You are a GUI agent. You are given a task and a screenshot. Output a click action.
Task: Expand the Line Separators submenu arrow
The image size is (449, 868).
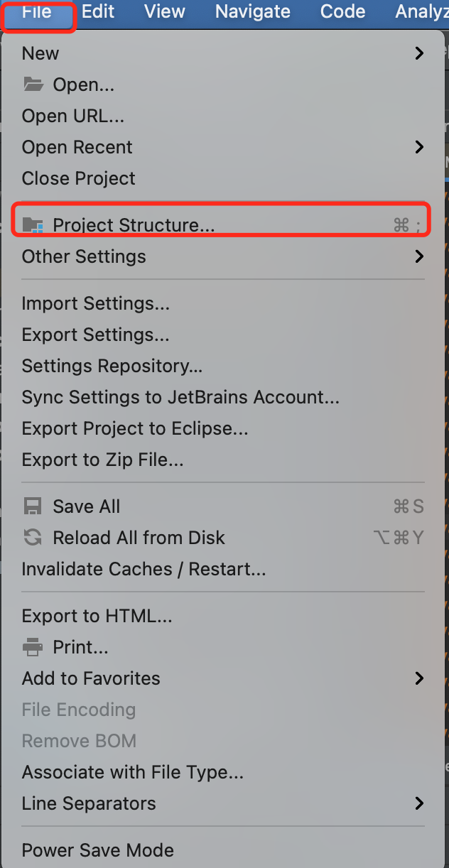coord(419,803)
